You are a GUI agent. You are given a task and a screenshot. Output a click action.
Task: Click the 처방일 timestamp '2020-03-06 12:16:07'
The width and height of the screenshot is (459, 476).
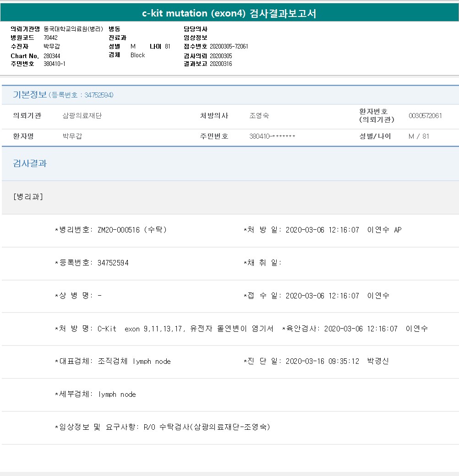(322, 230)
